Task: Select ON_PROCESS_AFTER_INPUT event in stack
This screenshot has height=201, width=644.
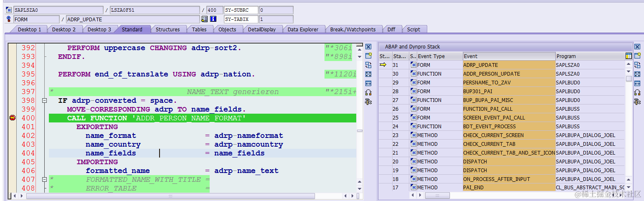Action: (509, 179)
